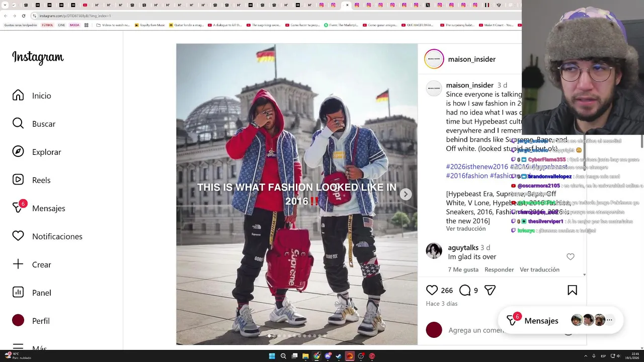Image resolution: width=644 pixels, height=362 pixels.
Task: Share the post with the share icon
Action: click(490, 290)
